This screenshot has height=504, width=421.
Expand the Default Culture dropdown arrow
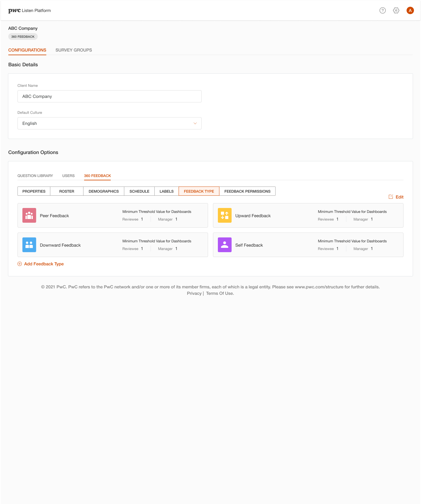[x=195, y=123]
